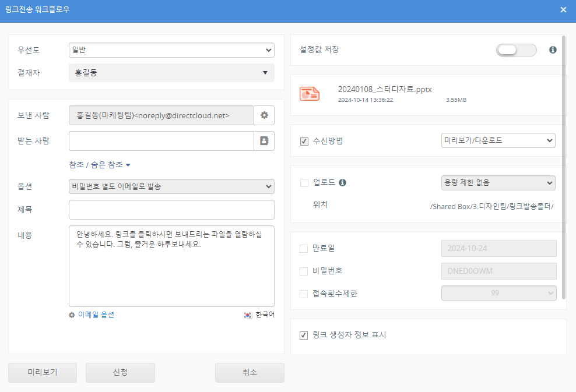The height and width of the screenshot is (392, 576).
Task: Click the Korean flag language icon
Action: tap(248, 315)
